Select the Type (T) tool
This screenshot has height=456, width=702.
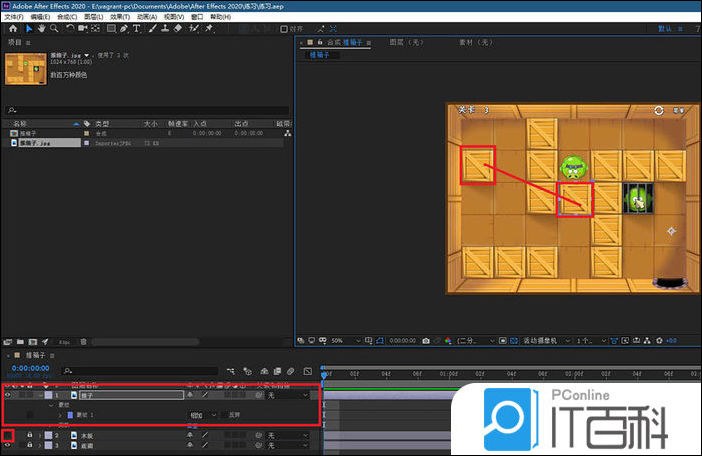pyautogui.click(x=136, y=28)
